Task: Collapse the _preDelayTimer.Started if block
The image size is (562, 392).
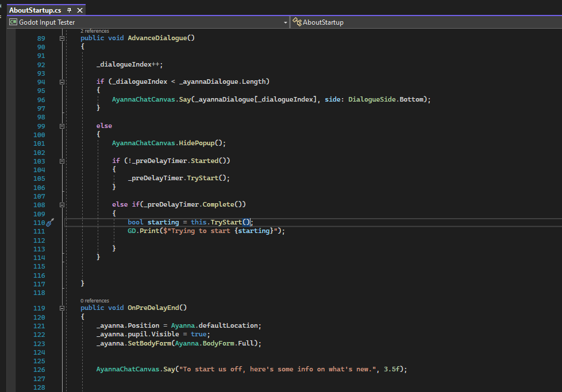Action: pyautogui.click(x=62, y=161)
